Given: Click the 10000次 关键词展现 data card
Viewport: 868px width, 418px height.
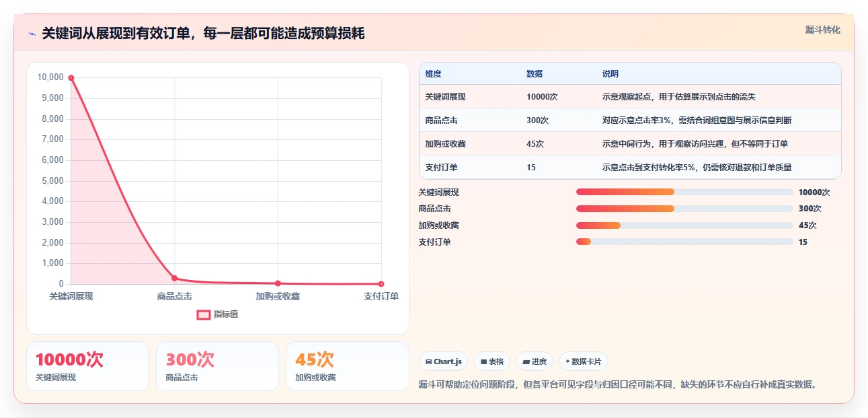Looking at the screenshot, I should coord(87,366).
